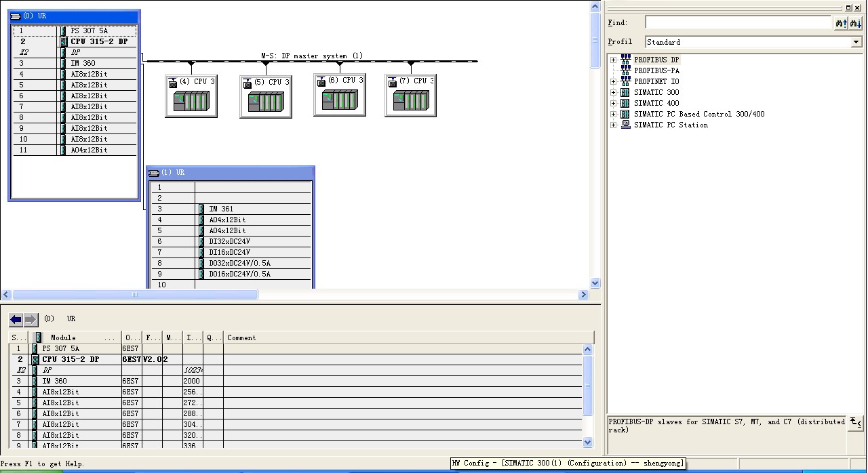Go back with the blue left arrow
868x473 pixels.
pyautogui.click(x=16, y=319)
